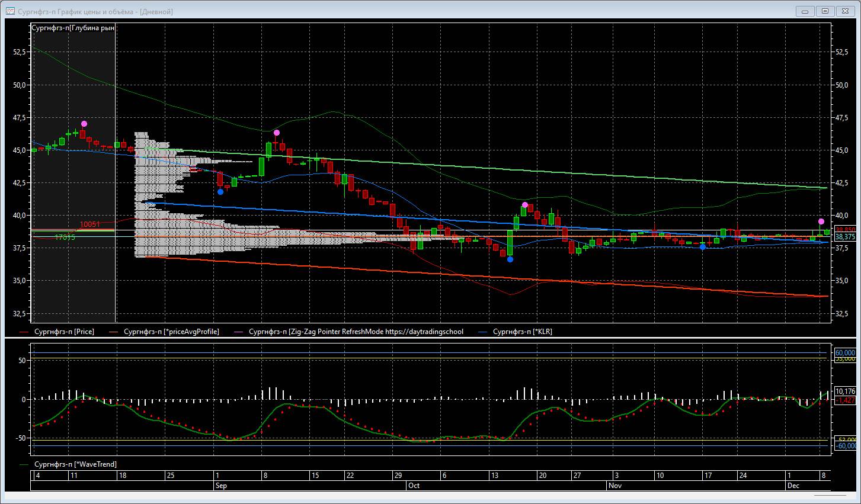Image resolution: width=861 pixels, height=504 pixels.
Task: Select the priceAvgProfile legend entry
Action: 171,332
